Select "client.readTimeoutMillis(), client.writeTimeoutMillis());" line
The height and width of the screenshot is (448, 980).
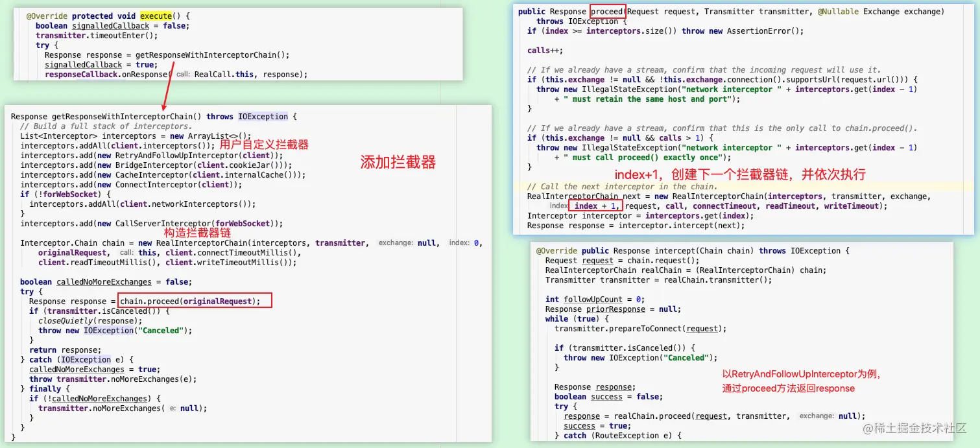tap(167, 262)
